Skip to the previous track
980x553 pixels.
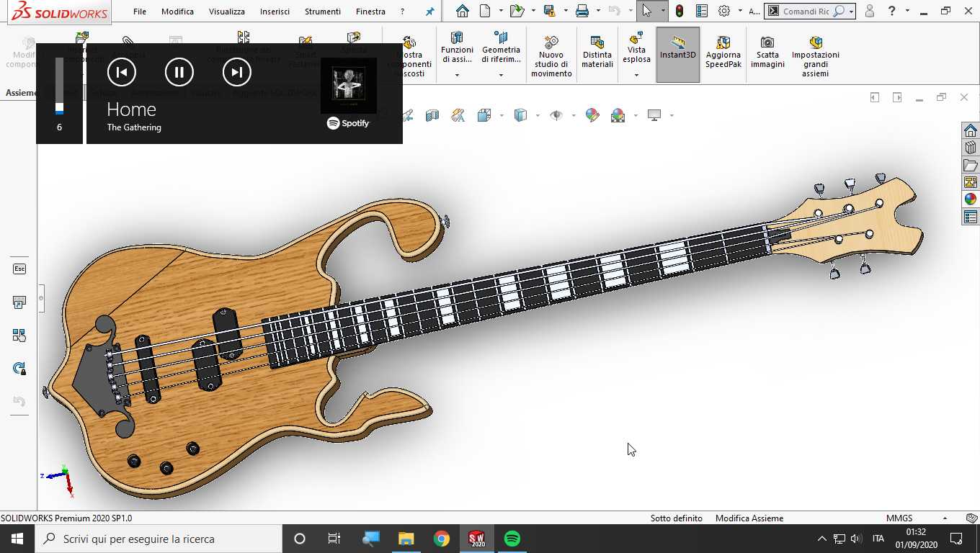click(x=122, y=72)
